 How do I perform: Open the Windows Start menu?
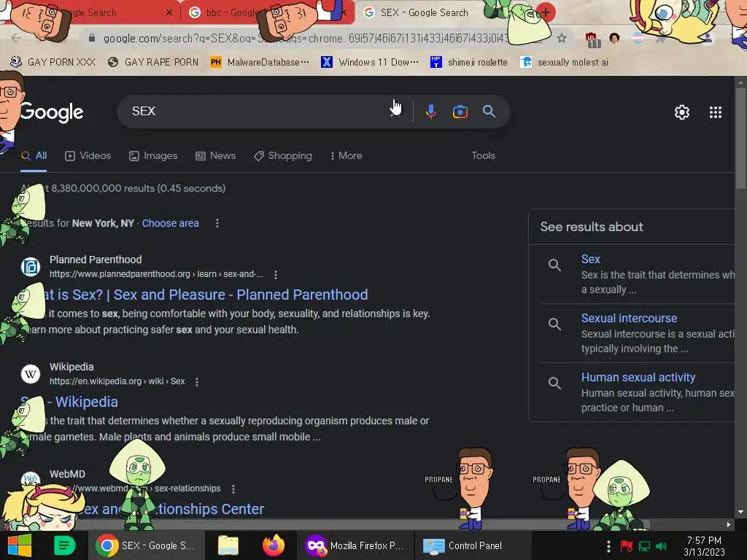click(x=20, y=545)
